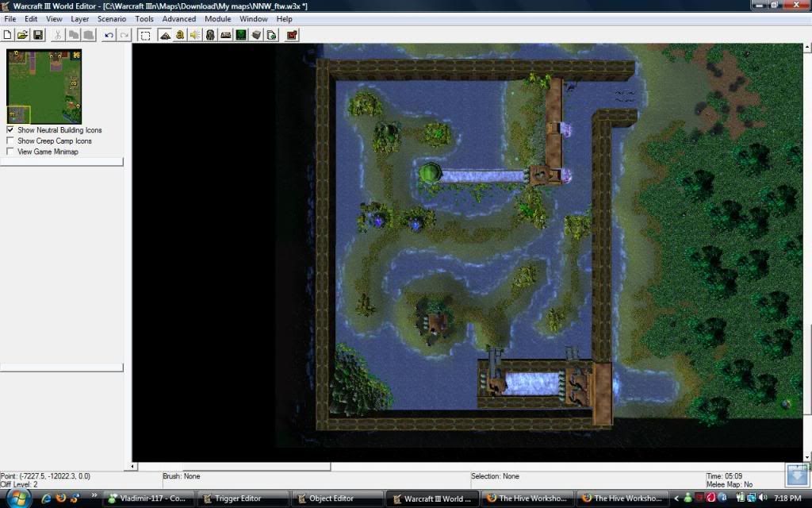Image resolution: width=812 pixels, height=508 pixels.
Task: Click the Warcraft III World taskbar button
Action: 433,498
